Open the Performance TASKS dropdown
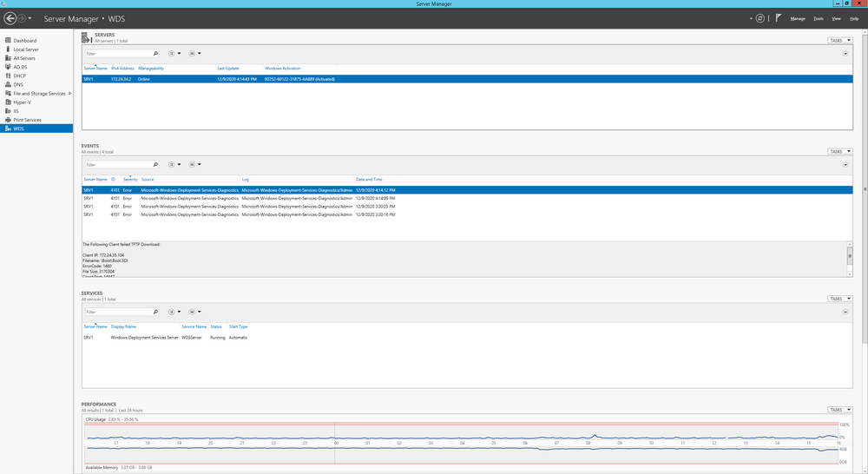The height and width of the screenshot is (474, 868). pyautogui.click(x=839, y=410)
